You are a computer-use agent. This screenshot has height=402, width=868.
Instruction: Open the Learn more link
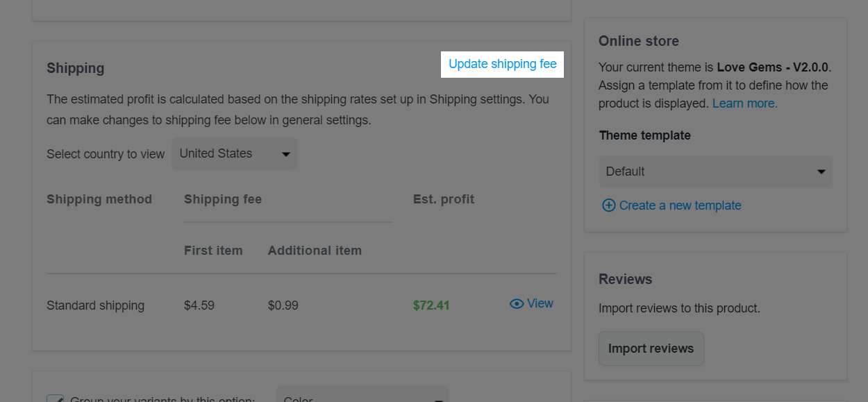pyautogui.click(x=745, y=103)
